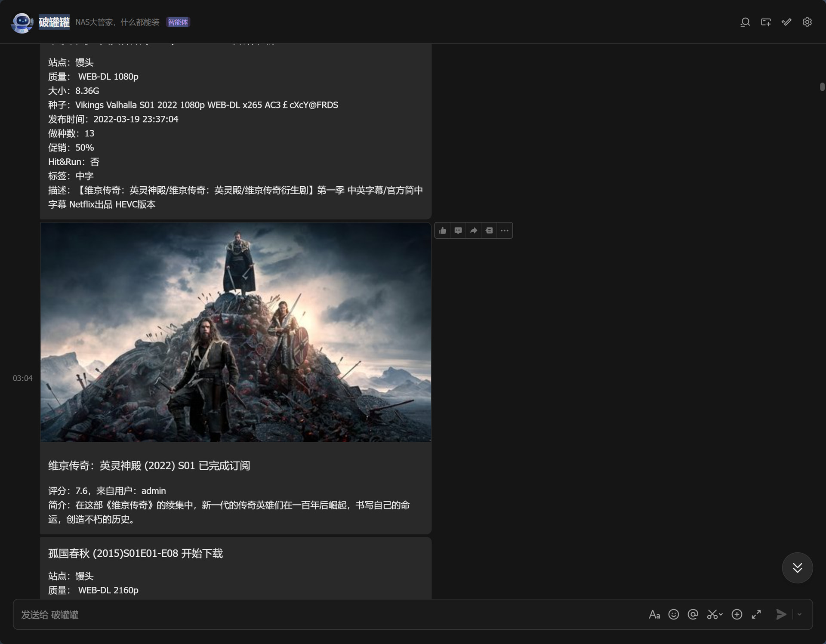Click the 标签：中字 line
826x644 pixels.
(71, 176)
